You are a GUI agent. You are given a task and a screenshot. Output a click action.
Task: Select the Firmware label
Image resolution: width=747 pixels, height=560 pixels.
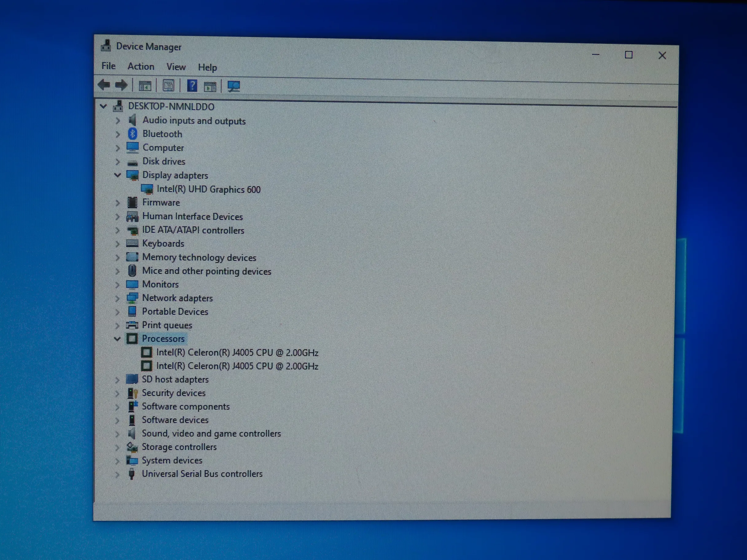coord(161,202)
